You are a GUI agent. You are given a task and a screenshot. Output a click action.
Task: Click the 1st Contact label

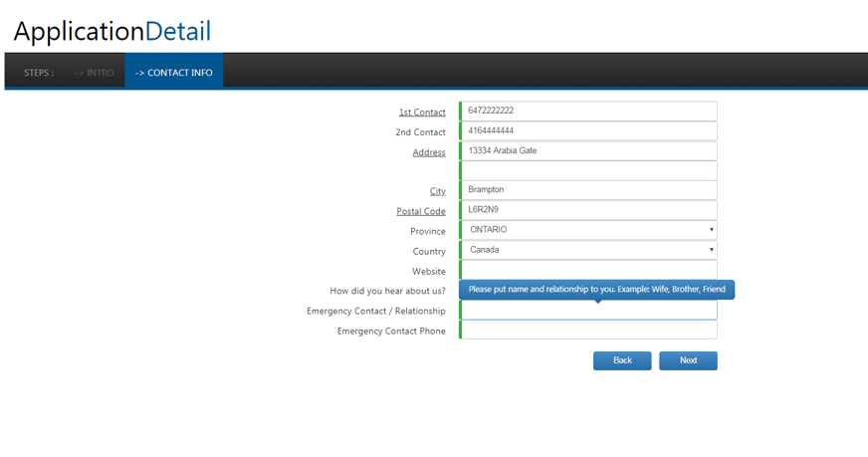(x=422, y=112)
